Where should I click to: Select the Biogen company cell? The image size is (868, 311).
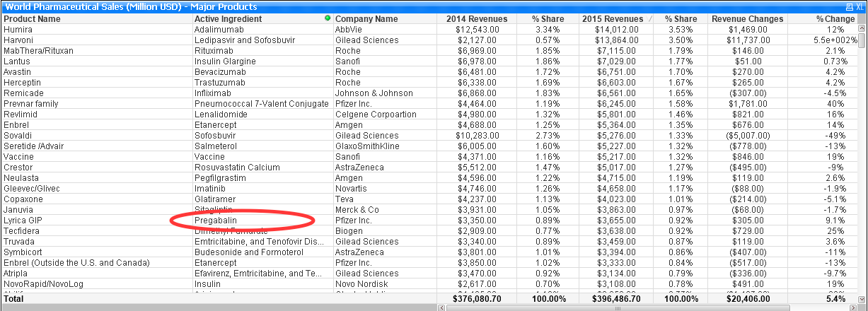click(385, 231)
